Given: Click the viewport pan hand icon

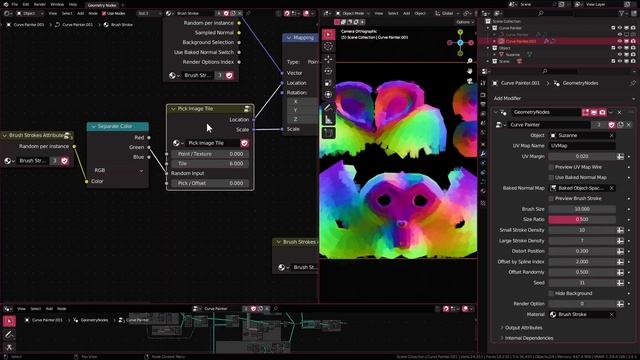Looking at the screenshot, I should pyautogui.click(x=469, y=71).
